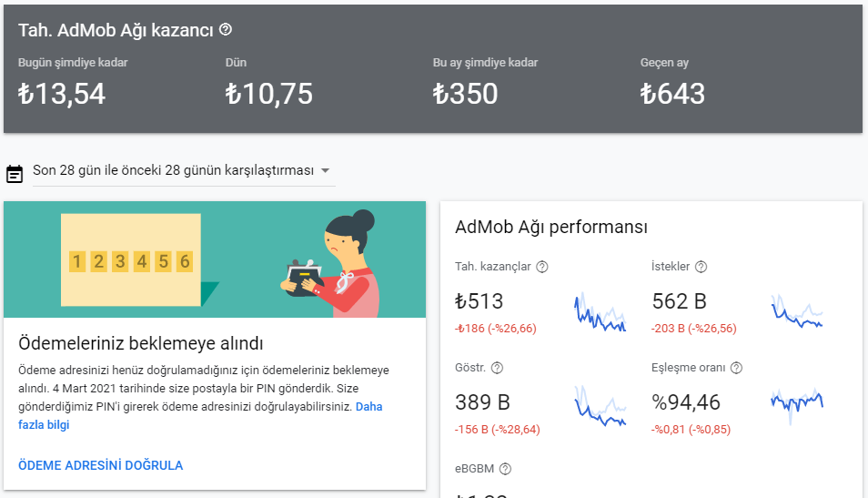Click the Bugün şimdiye kadar label
868x498 pixels.
(73, 63)
